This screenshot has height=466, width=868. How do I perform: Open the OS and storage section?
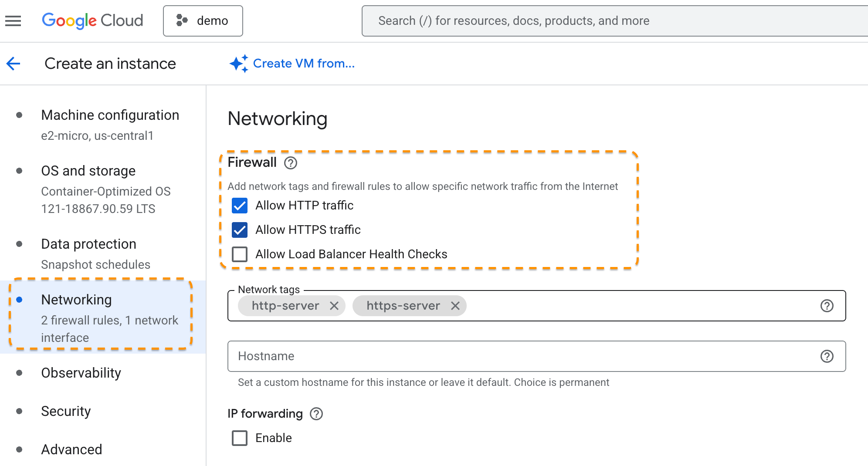click(88, 171)
